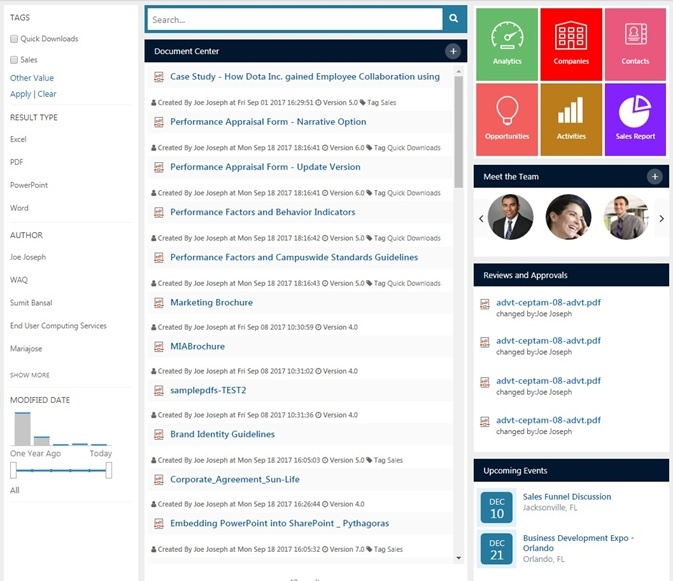Click the search magnifier button
Screen dimensions: 673x581
(454, 18)
